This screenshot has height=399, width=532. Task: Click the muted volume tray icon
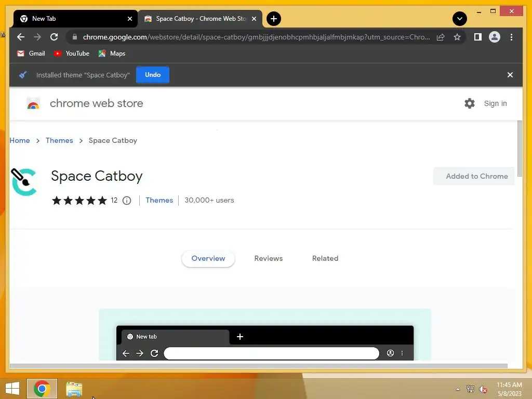pos(483,389)
